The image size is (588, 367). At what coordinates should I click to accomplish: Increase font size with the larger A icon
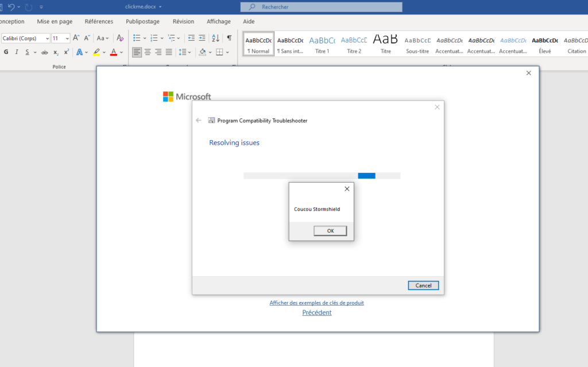76,38
